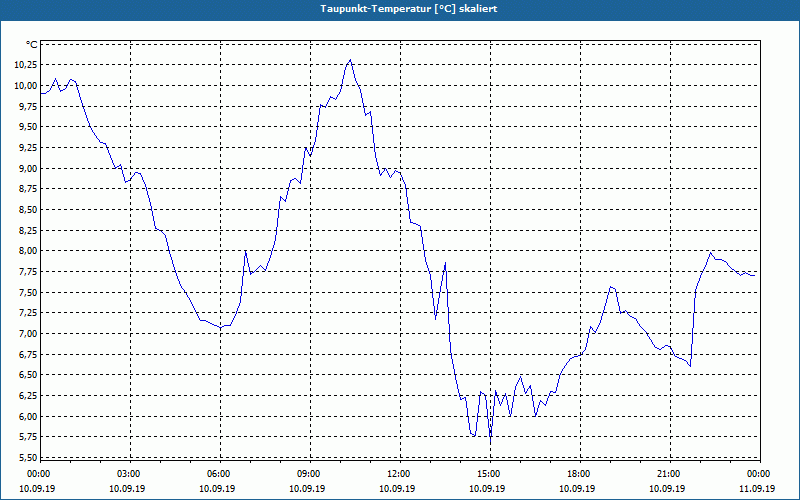Click the 6,50 y-axis value
800x500 pixels.
coord(28,375)
